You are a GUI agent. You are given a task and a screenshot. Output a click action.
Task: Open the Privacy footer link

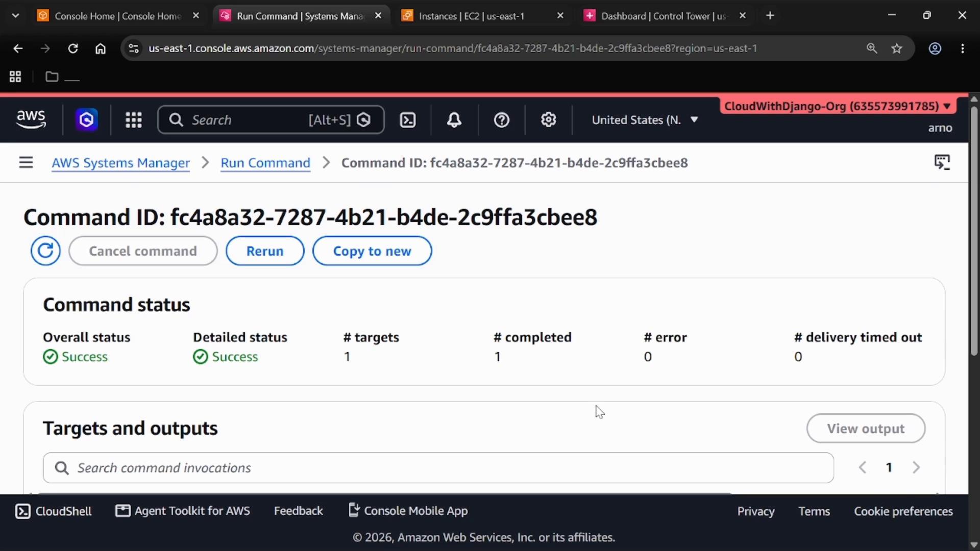pyautogui.click(x=756, y=511)
